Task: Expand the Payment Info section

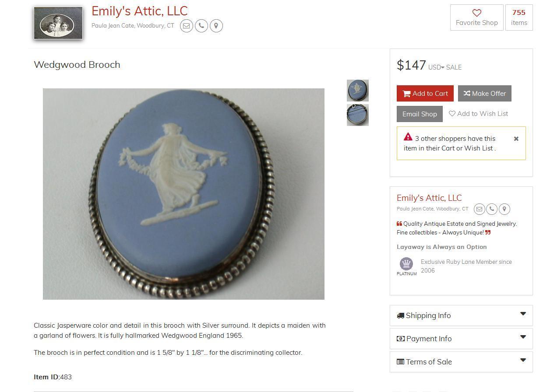Action: (461, 339)
